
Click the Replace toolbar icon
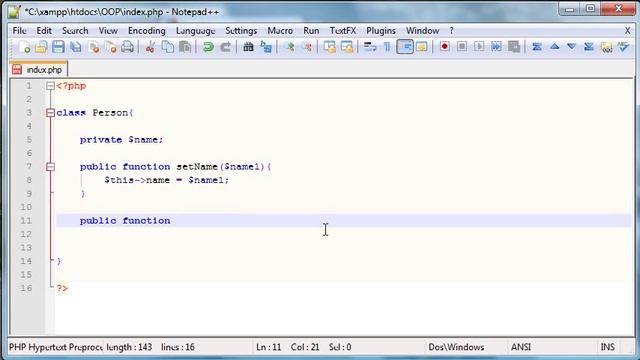[x=266, y=47]
